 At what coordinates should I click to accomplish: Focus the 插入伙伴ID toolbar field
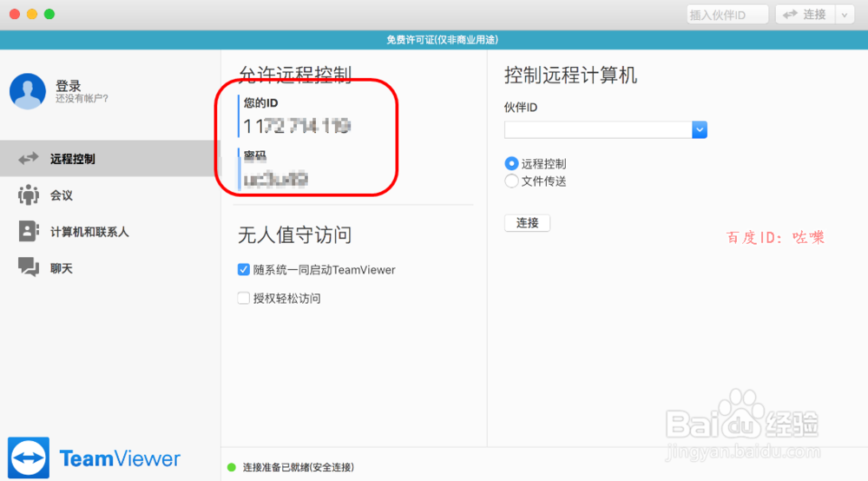(x=727, y=15)
